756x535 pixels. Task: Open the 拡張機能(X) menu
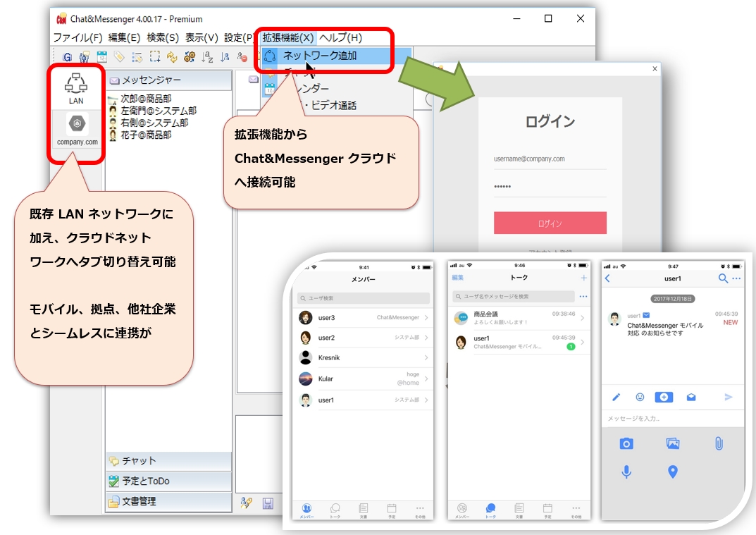(x=288, y=37)
